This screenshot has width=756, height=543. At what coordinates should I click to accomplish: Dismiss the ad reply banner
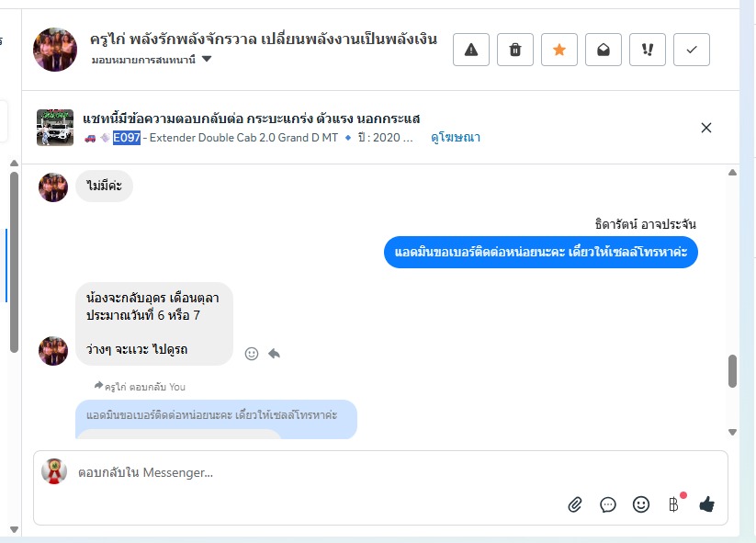pos(706,128)
